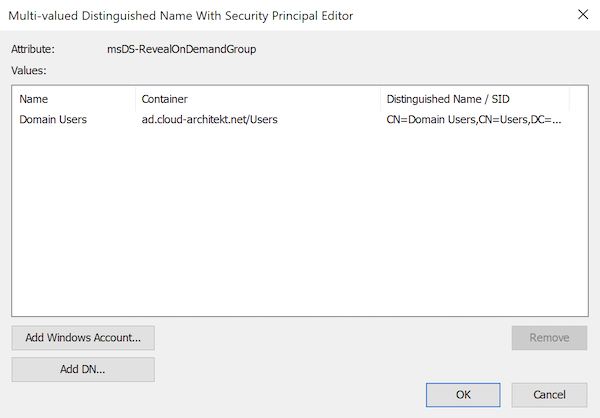Click the CN=Domain Users distinguished name cell
The image size is (600, 418).
474,119
